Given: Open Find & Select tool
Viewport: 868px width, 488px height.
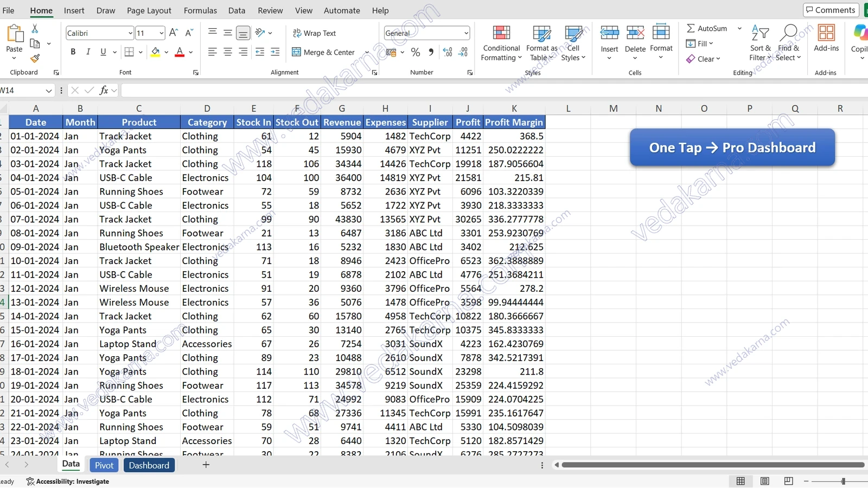Looking at the screenshot, I should (x=788, y=43).
